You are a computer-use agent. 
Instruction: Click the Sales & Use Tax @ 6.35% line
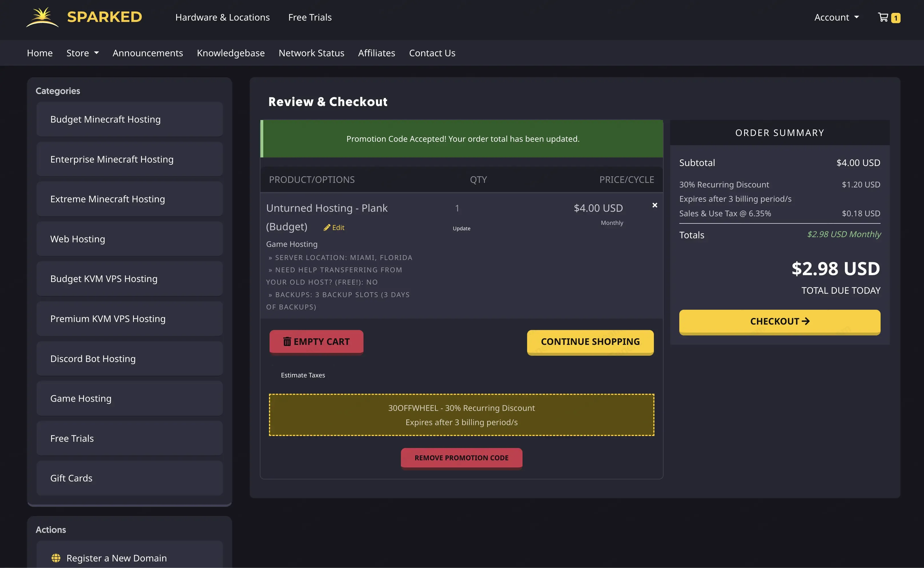coord(780,213)
